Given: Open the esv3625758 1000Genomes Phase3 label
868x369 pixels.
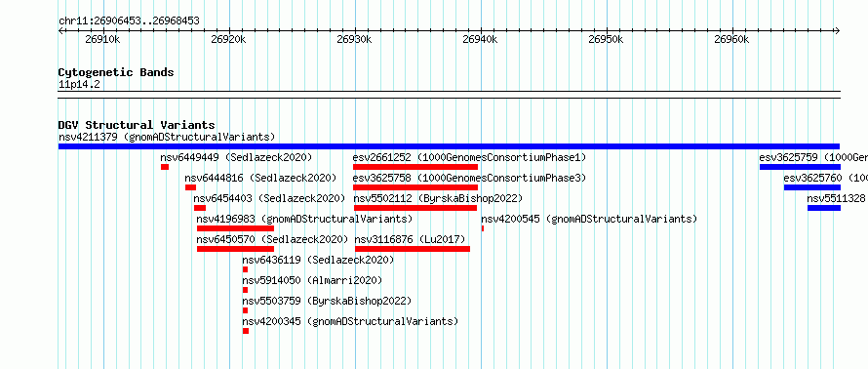Looking at the screenshot, I should point(469,178).
